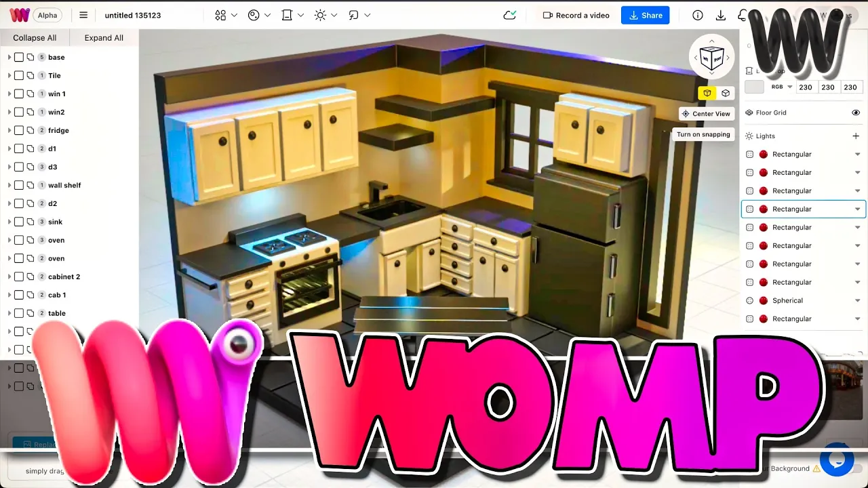Select the d3 layer name
The height and width of the screenshot is (488, 868).
point(53,167)
